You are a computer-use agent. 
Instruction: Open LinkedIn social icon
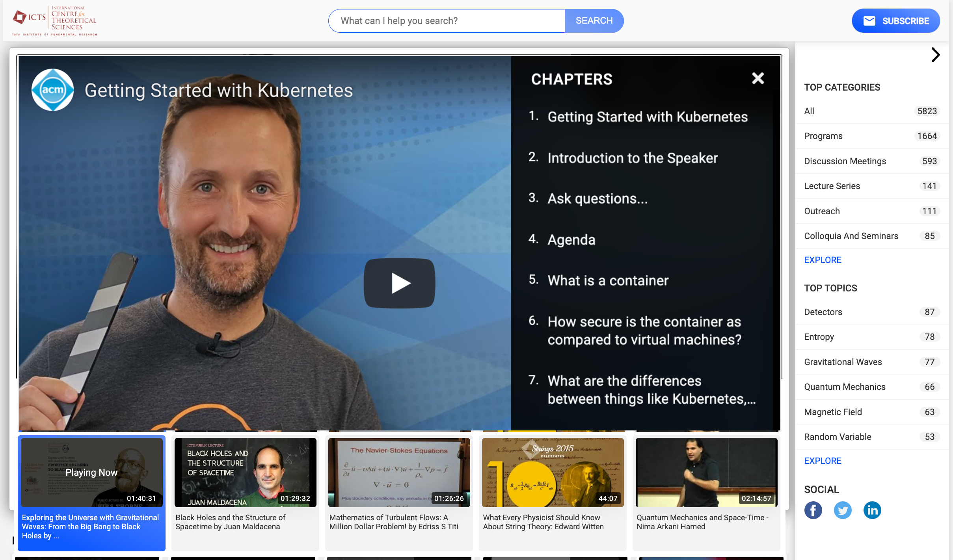(x=872, y=510)
